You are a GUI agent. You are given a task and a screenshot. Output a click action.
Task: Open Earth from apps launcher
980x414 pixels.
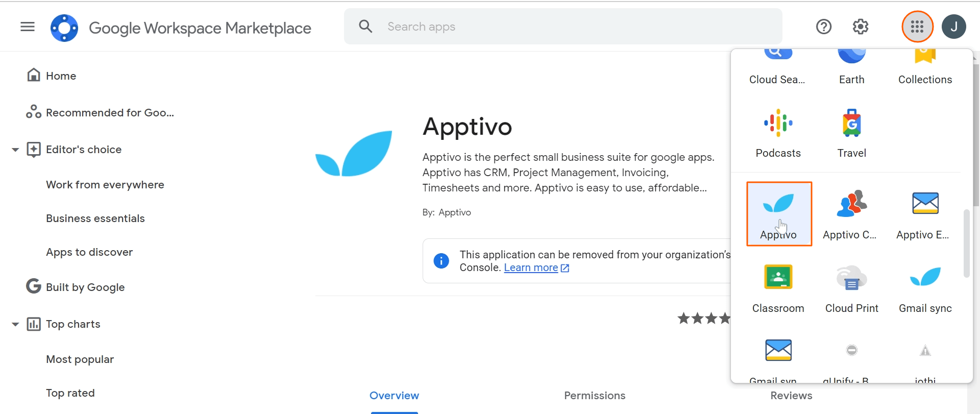851,67
